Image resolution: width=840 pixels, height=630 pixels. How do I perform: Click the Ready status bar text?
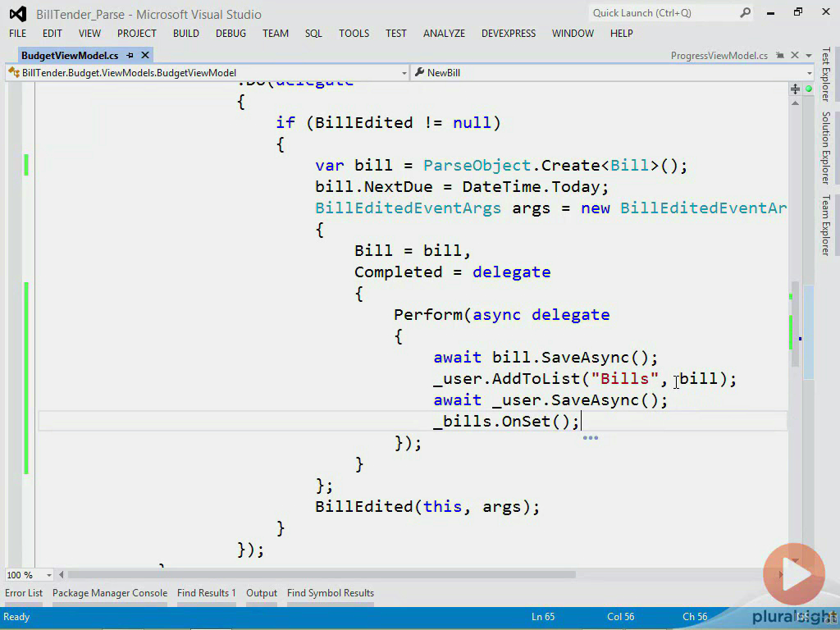16,617
